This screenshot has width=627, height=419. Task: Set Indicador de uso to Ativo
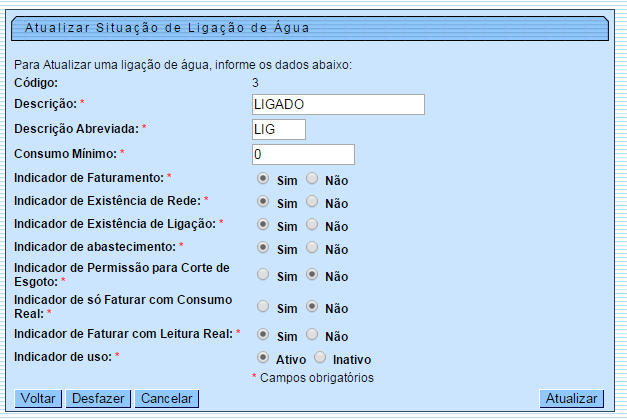(263, 357)
